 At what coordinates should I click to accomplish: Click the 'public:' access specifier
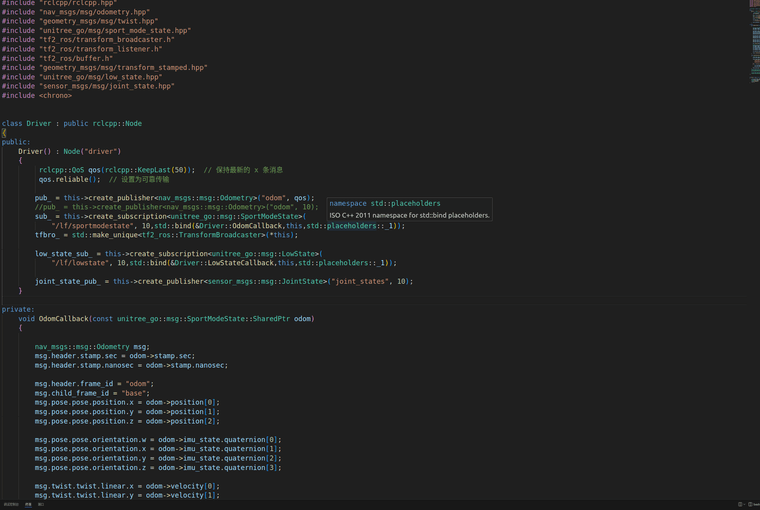16,142
